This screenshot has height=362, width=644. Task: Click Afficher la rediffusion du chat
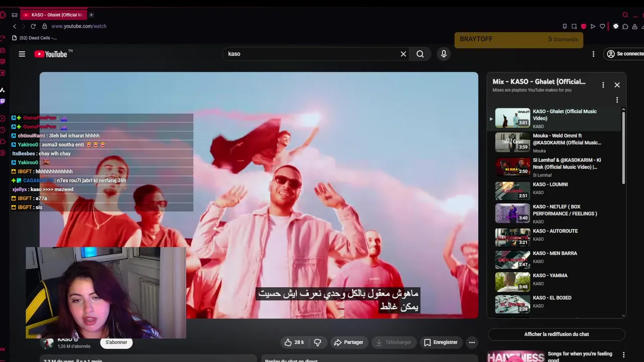(x=556, y=334)
